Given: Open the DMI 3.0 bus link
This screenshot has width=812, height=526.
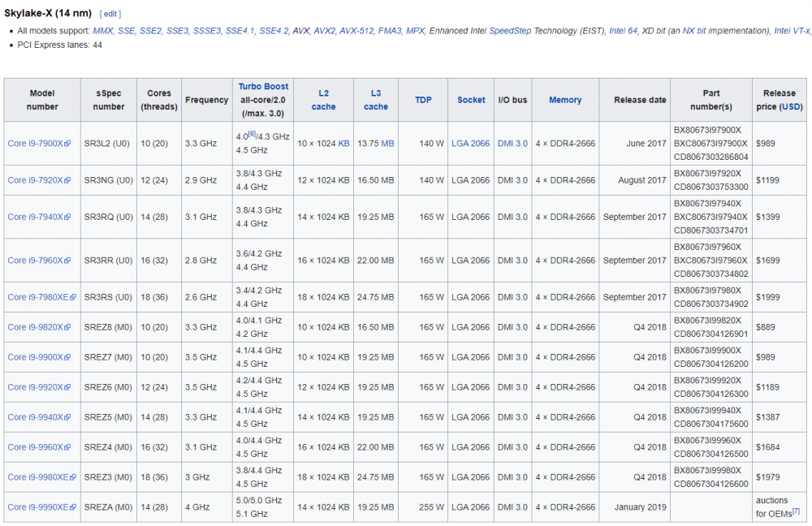Looking at the screenshot, I should 512,144.
